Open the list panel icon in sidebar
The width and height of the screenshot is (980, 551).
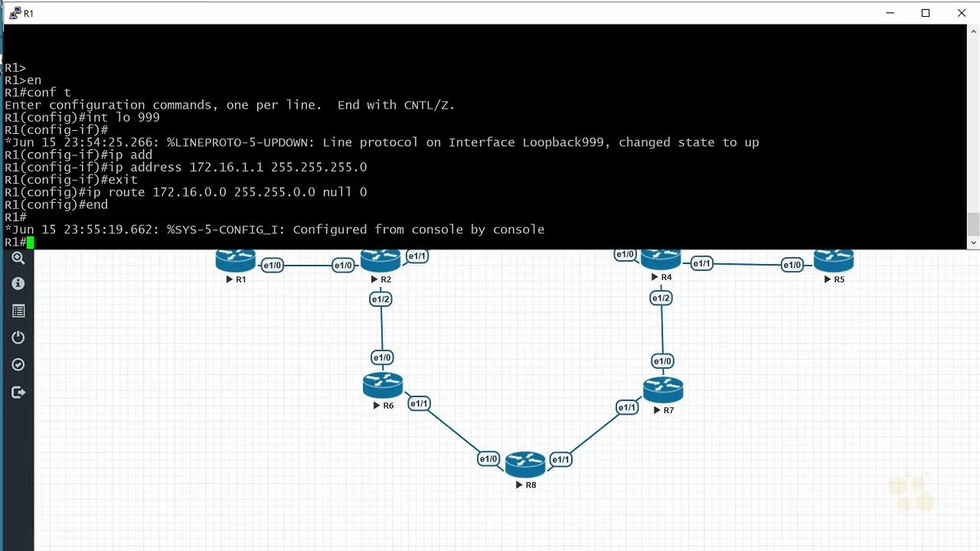click(18, 311)
